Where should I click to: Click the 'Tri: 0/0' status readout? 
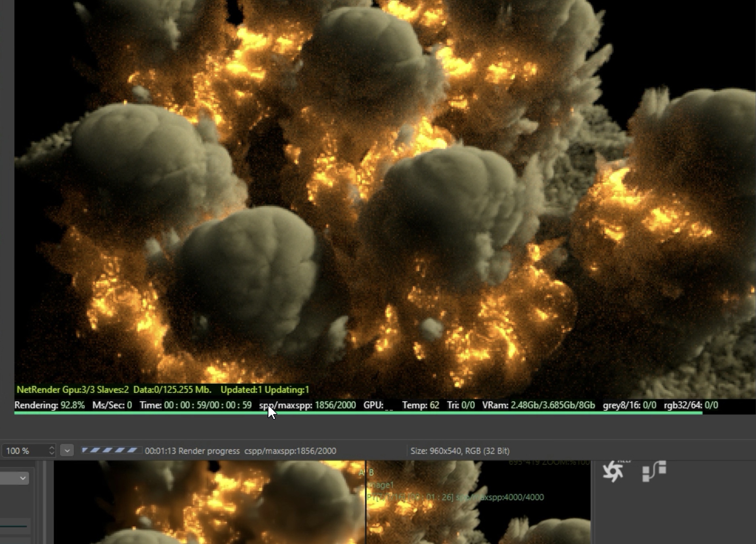click(x=461, y=405)
